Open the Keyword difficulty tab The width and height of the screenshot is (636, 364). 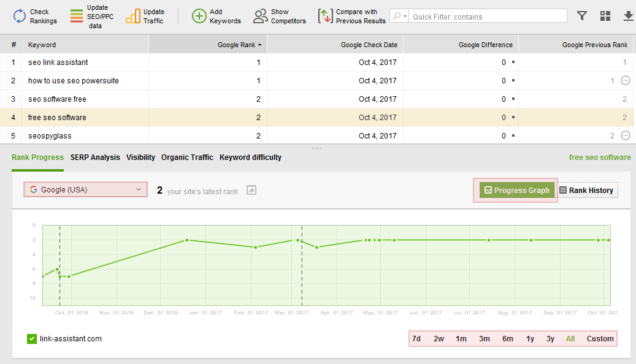251,157
